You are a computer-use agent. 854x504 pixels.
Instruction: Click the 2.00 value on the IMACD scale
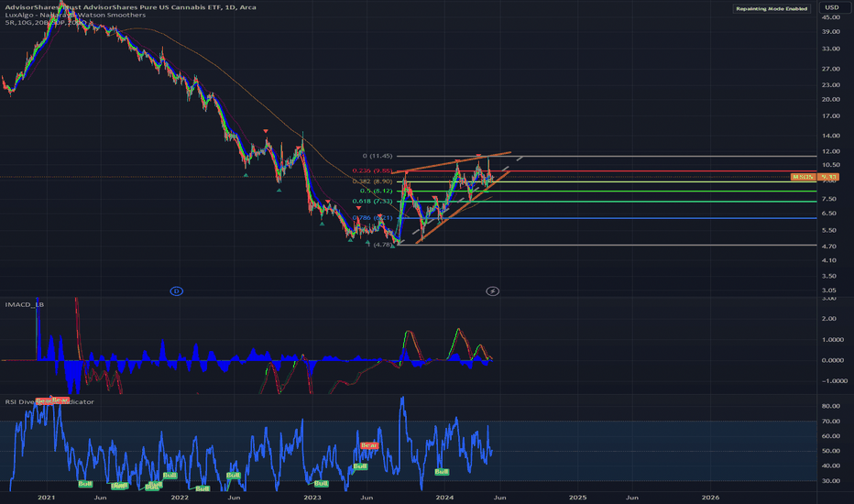(828, 319)
